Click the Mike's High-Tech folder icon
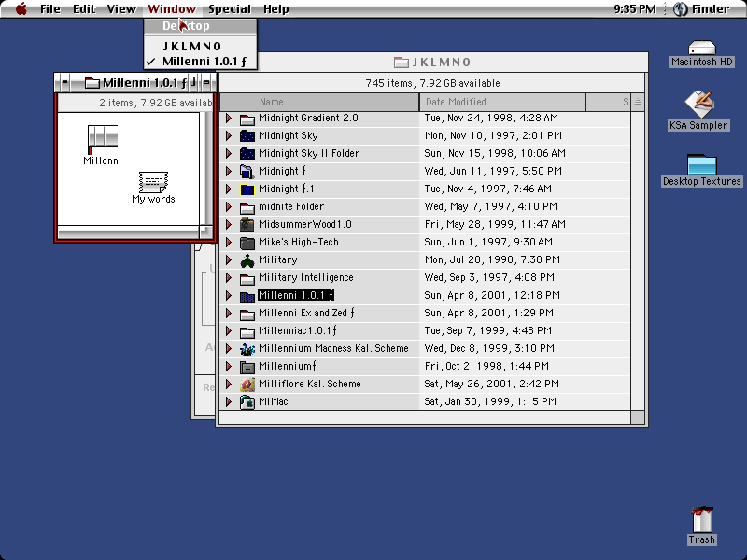 (x=247, y=242)
